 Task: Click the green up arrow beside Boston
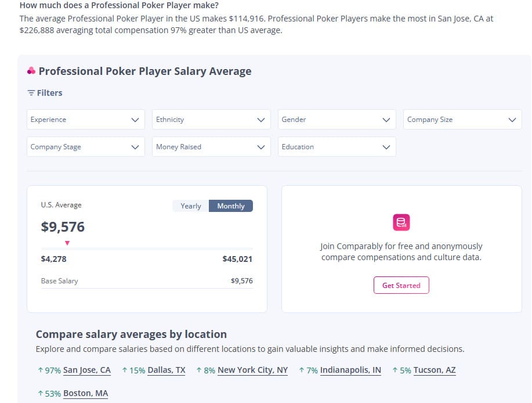[x=40, y=394]
